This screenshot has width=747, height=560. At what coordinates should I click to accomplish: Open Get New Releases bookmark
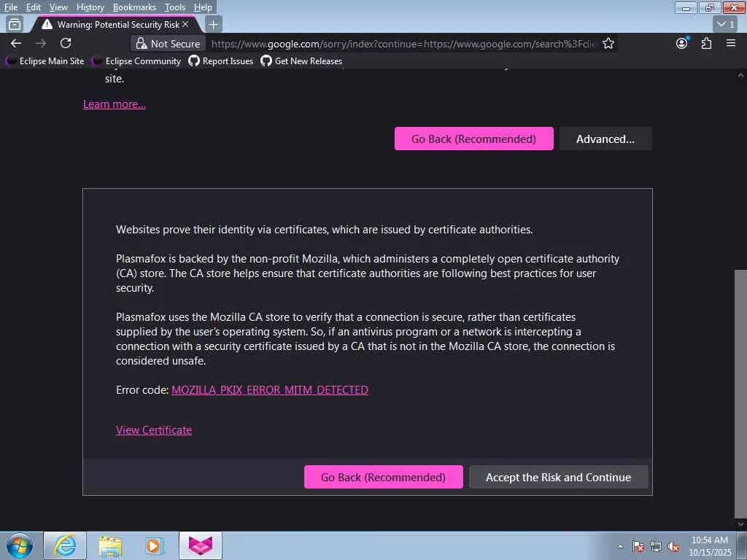301,61
